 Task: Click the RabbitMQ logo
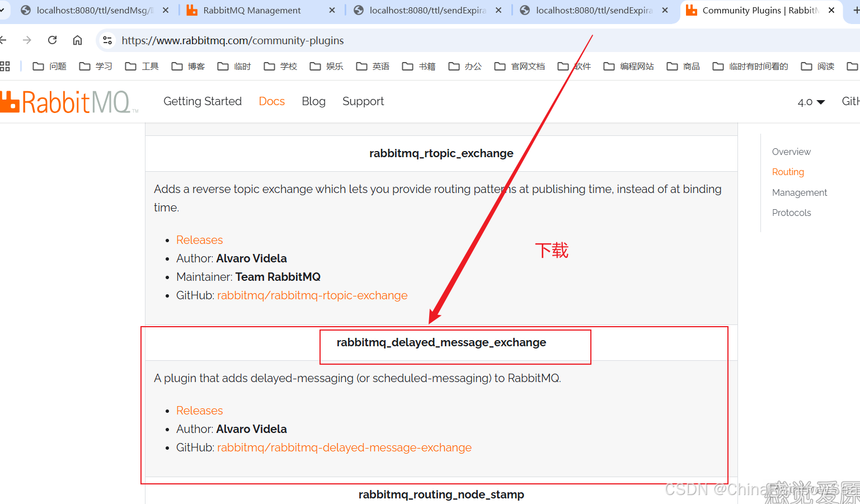pyautogui.click(x=68, y=102)
